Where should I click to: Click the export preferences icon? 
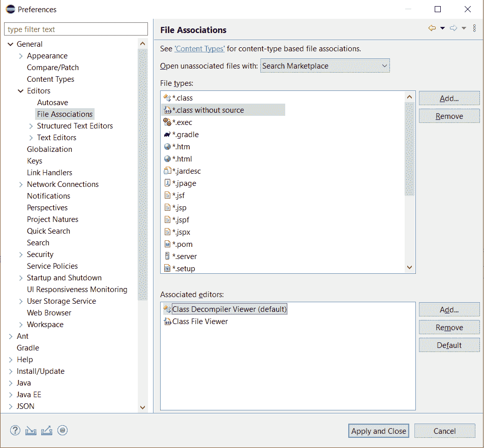[x=47, y=431]
